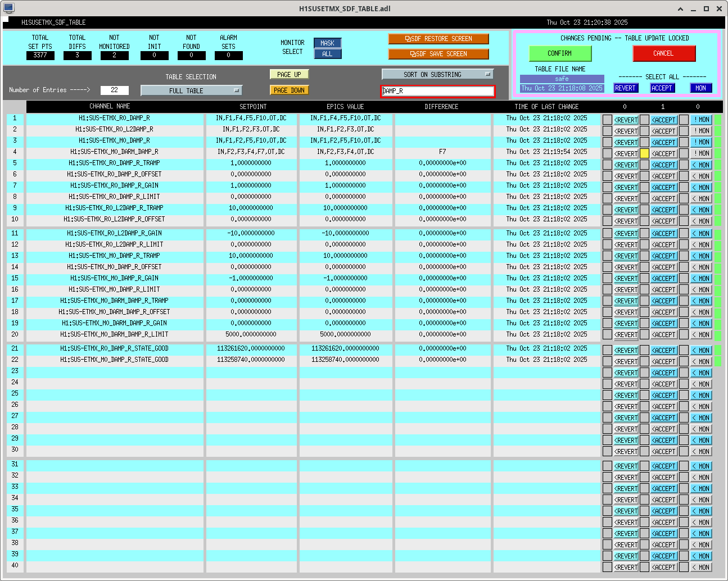Open the SDF Save Screen display

click(x=438, y=54)
